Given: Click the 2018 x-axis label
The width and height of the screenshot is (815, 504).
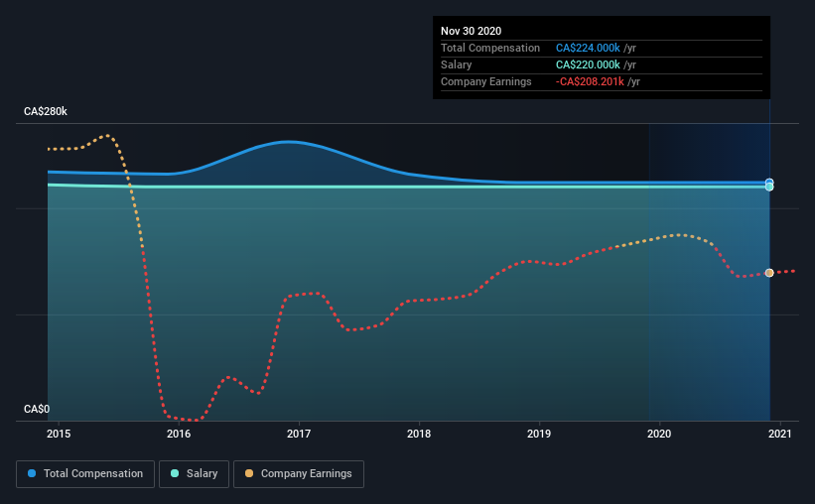Looking at the screenshot, I should (x=419, y=434).
